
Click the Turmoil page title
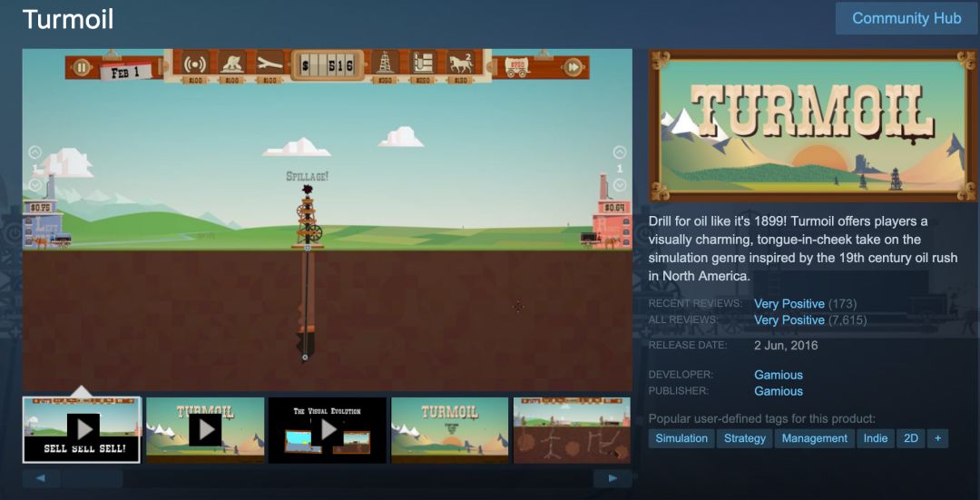pyautogui.click(x=68, y=19)
